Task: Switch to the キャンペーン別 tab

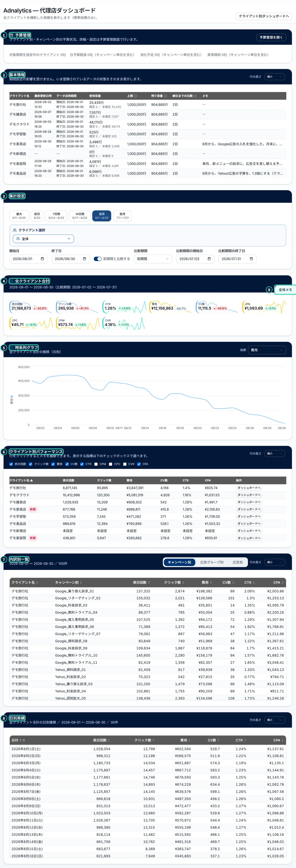Action: pos(180,562)
